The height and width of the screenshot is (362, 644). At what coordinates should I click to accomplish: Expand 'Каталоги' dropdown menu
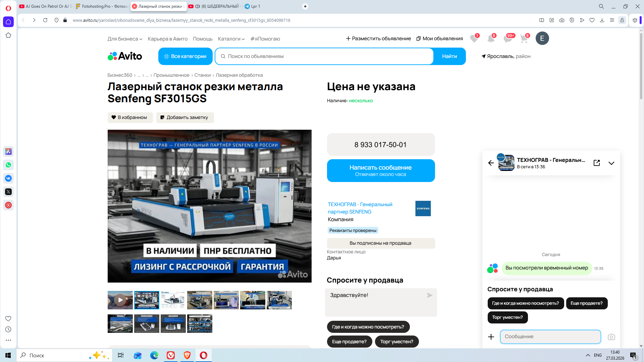tap(231, 39)
